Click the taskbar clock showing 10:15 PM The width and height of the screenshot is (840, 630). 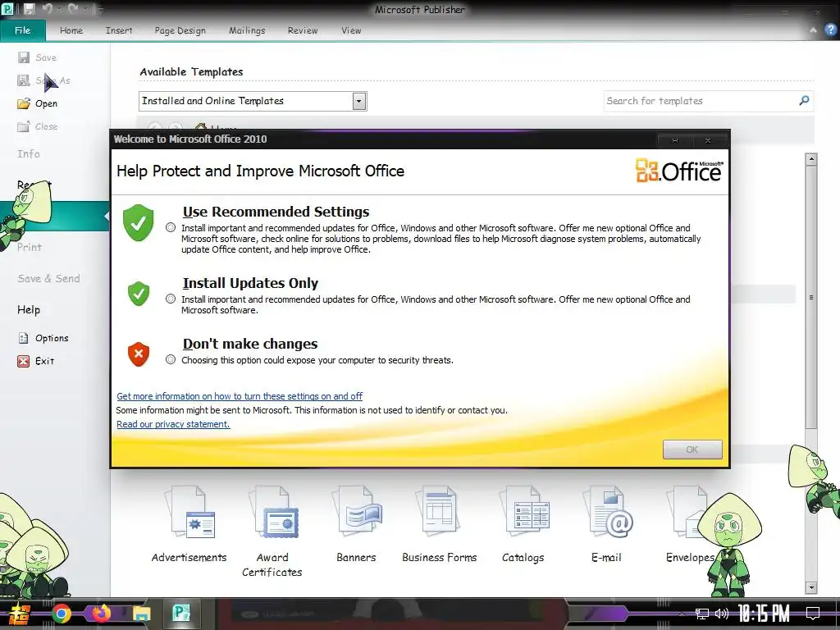pos(764,614)
